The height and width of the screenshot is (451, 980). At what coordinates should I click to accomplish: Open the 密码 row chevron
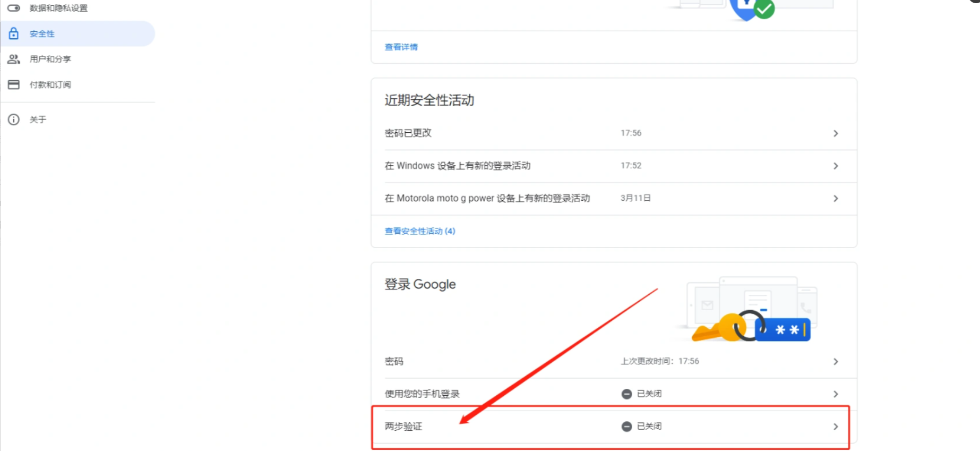click(835, 362)
